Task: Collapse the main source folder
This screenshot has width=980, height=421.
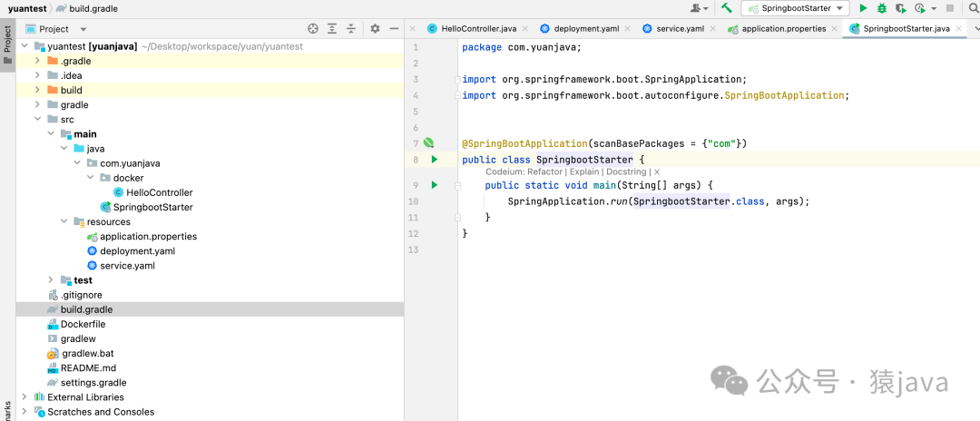Action: point(51,133)
